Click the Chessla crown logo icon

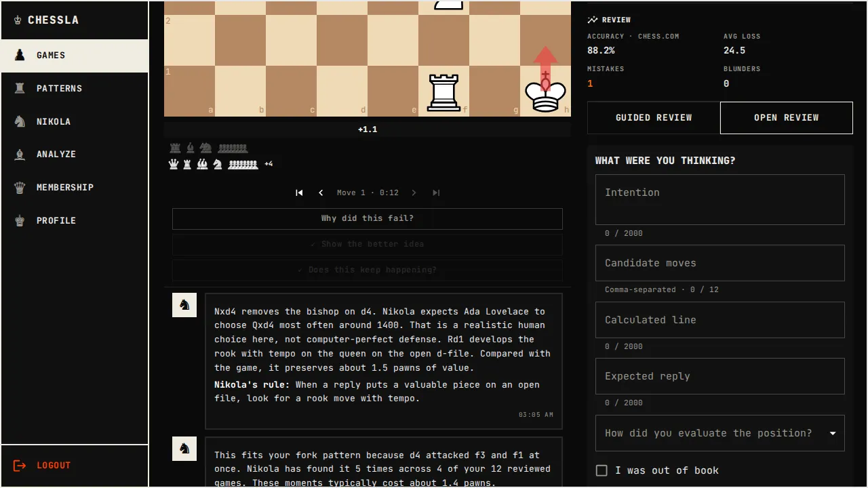click(18, 20)
